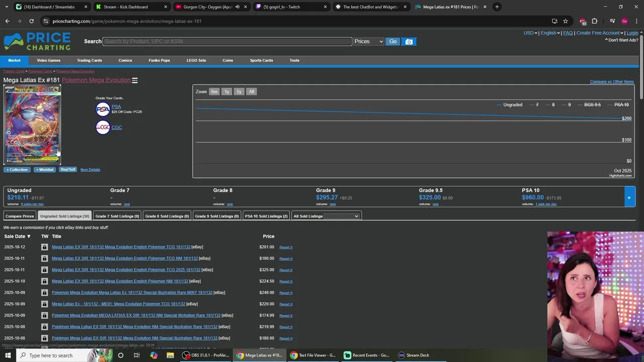This screenshot has height=362, width=644.
Task: Open the English language dropdown
Action: 550,33
